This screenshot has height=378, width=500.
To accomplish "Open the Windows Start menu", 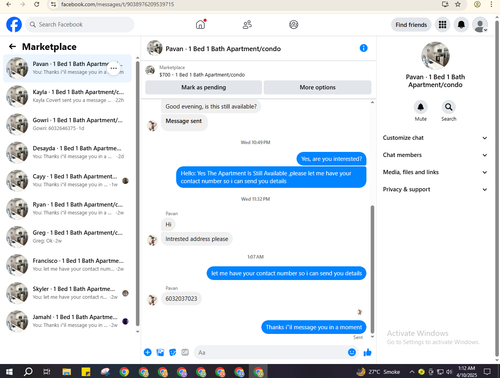I will pyautogui.click(x=9, y=371).
